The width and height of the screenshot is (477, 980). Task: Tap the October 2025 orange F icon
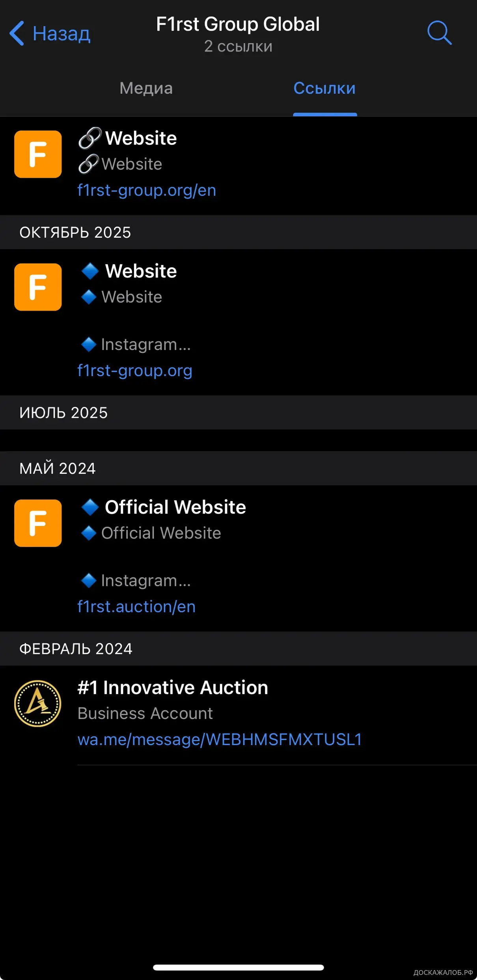(38, 287)
